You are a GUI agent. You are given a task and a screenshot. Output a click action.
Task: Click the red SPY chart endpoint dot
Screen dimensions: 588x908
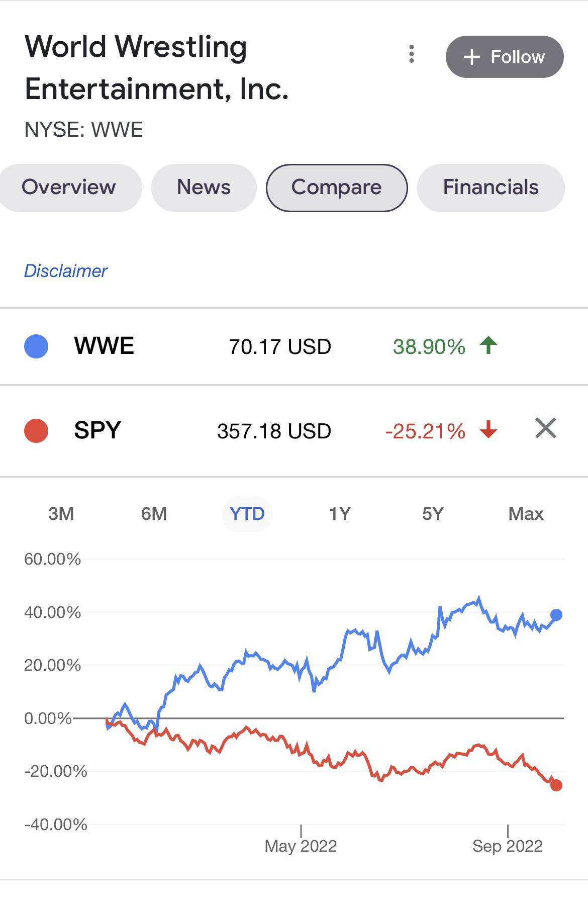tap(556, 785)
